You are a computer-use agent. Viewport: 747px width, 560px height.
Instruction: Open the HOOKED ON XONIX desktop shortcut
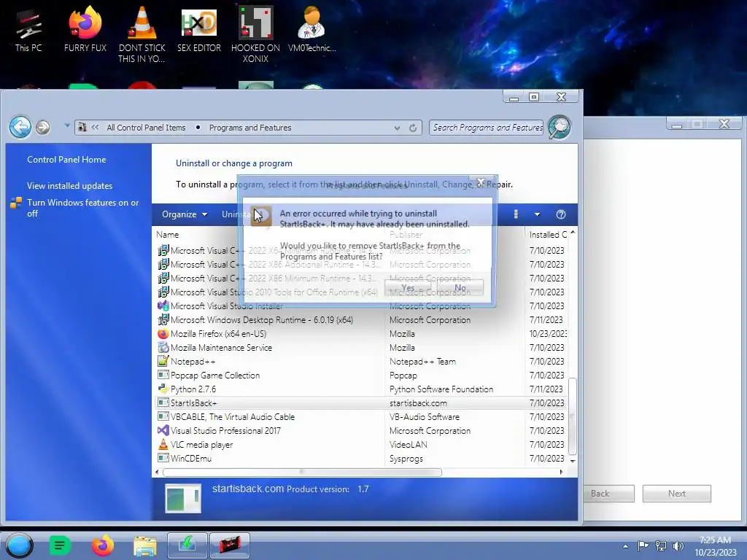(255, 35)
